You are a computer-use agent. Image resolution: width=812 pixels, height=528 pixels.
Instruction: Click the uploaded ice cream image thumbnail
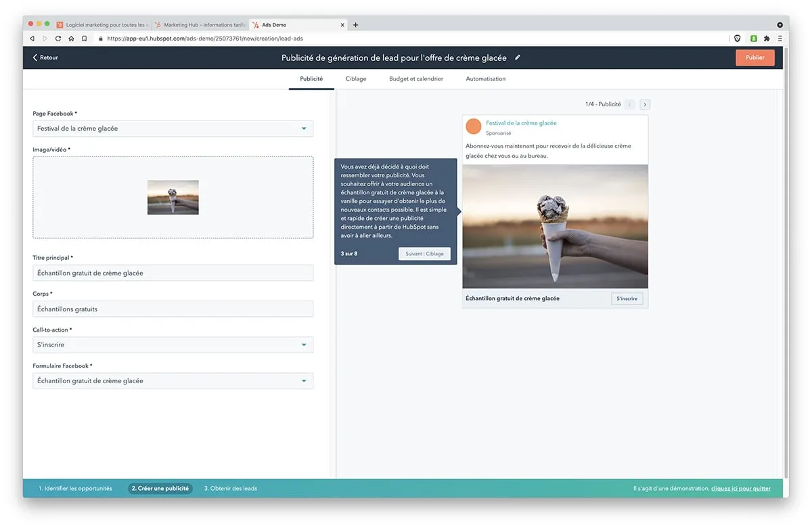coord(173,197)
